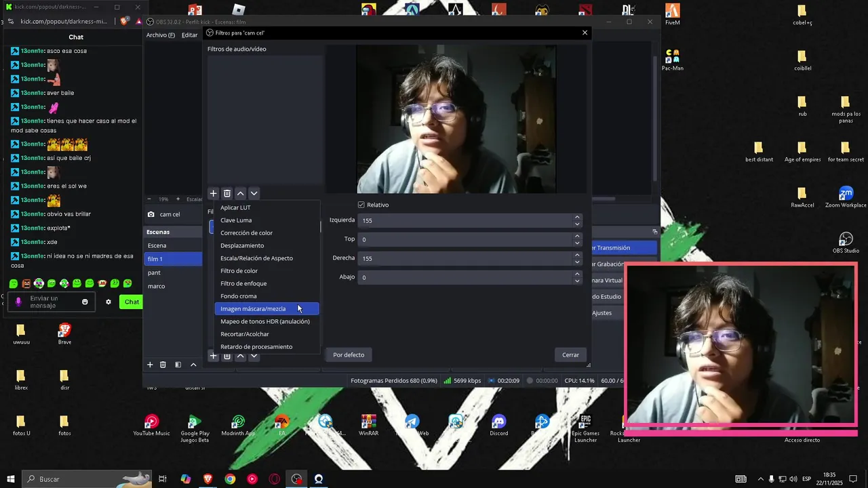The height and width of the screenshot is (488, 868).
Task: Zoom in preview with the plus next to 19%
Action: (x=178, y=199)
